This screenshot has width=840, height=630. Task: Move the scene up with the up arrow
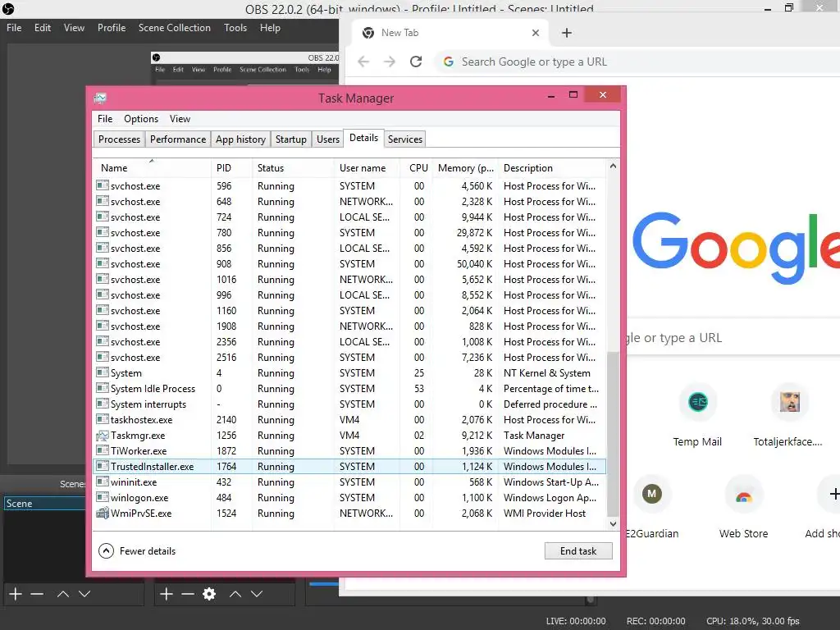[x=62, y=594]
